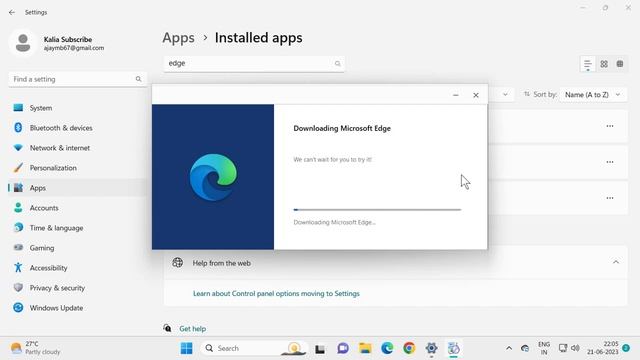
Task: Click the Get help link
Action: (x=192, y=329)
